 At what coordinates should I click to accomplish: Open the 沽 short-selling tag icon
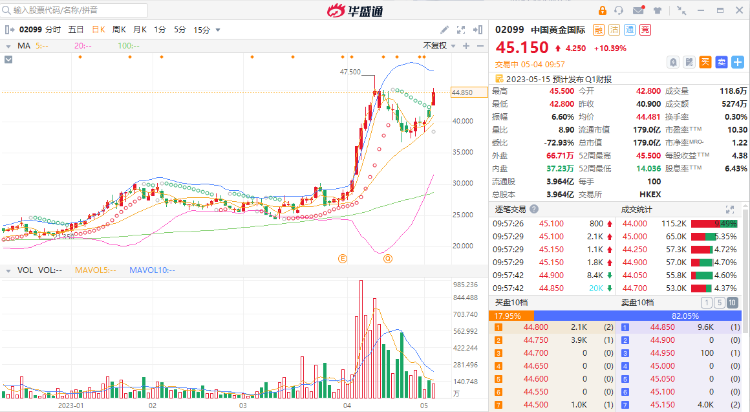tap(614, 30)
